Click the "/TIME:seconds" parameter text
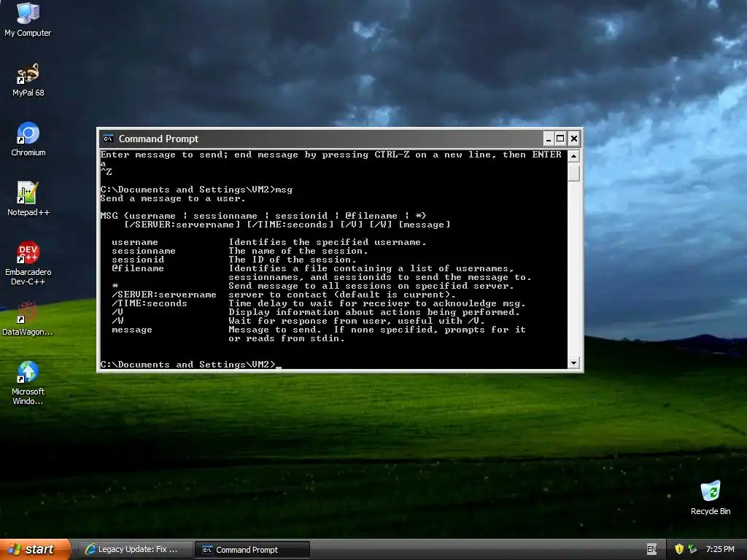747x560 pixels. [149, 303]
